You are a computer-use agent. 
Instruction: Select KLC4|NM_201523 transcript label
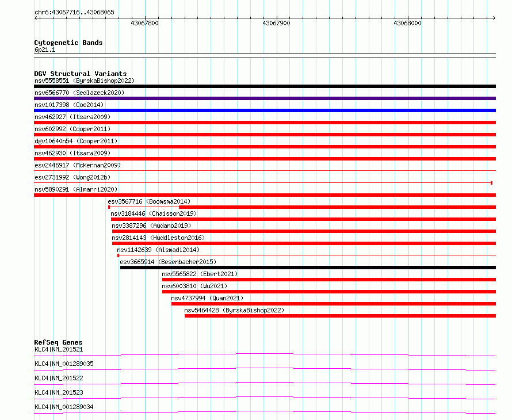(x=59, y=392)
